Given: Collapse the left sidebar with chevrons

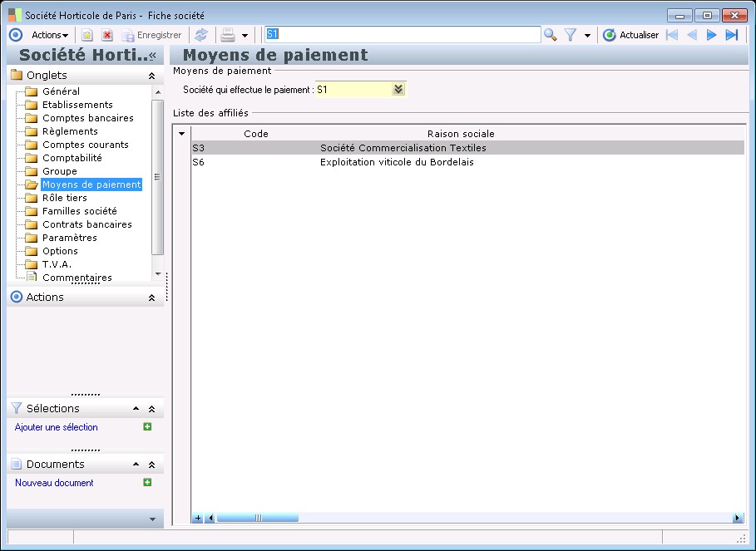Looking at the screenshot, I should click(152, 55).
